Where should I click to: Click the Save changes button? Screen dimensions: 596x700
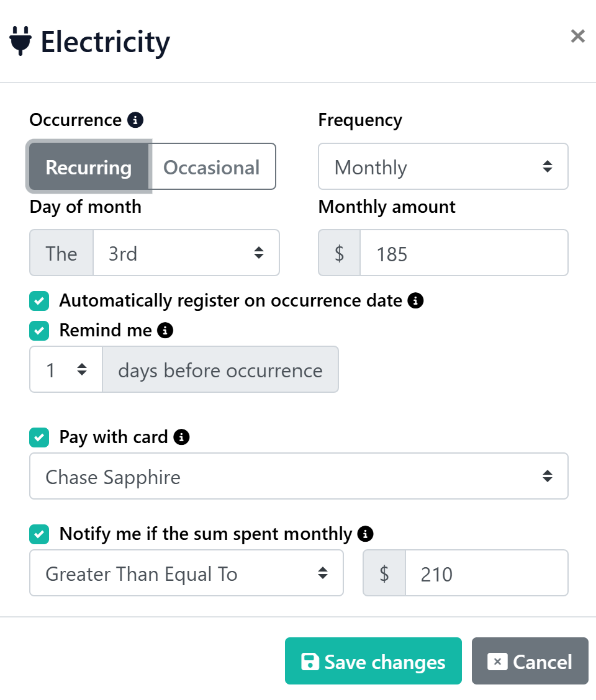point(373,661)
